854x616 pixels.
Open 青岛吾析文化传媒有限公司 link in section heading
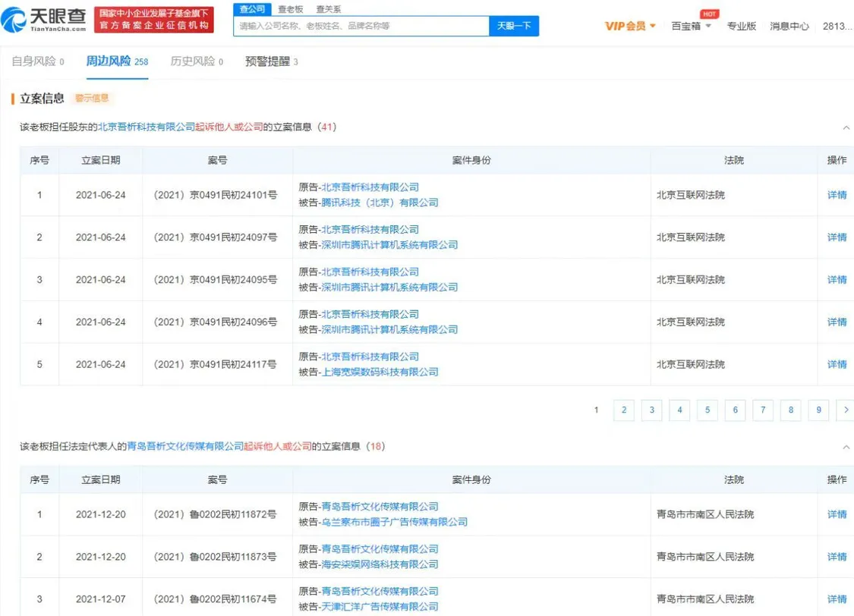(185, 446)
